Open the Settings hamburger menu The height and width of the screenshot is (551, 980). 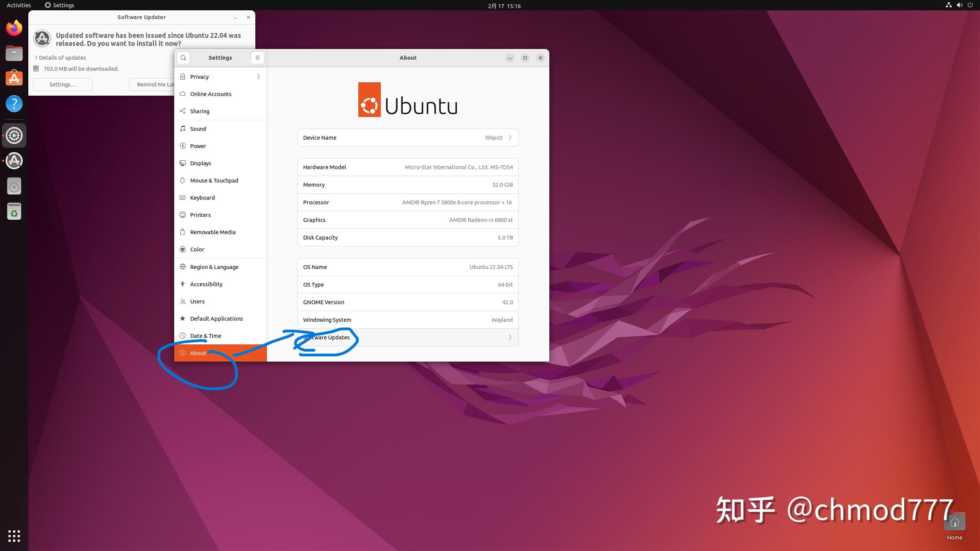(258, 58)
